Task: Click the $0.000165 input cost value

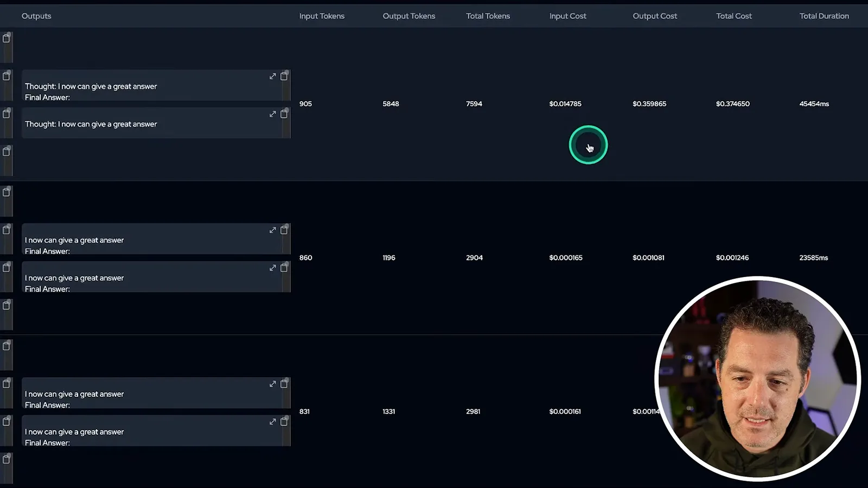Action: click(x=565, y=258)
